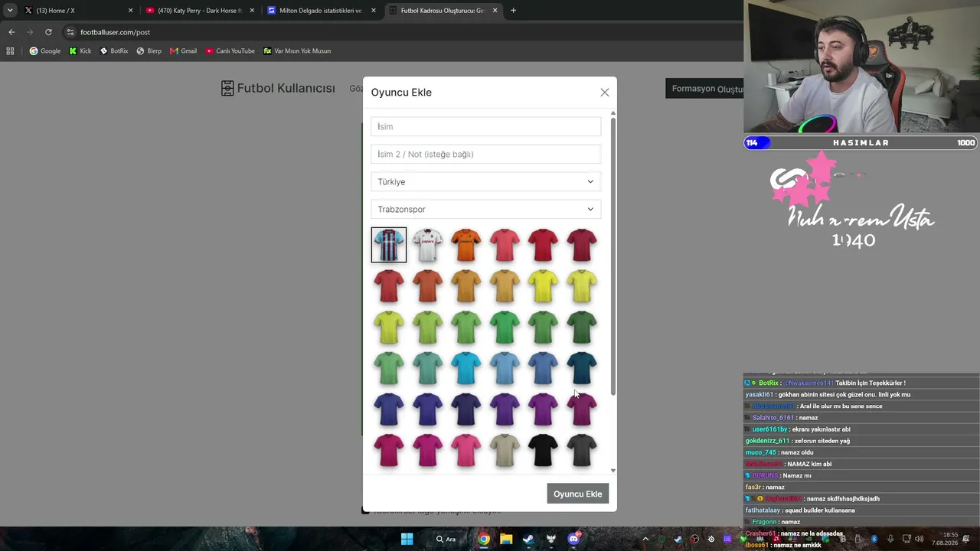Screen dimensions: 980x551
Task: Open a new browser tab
Action: click(x=513, y=11)
